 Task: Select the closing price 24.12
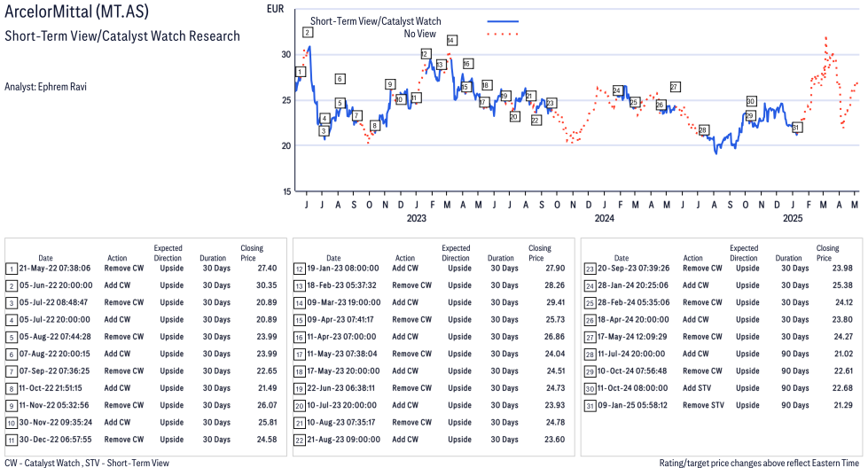[844, 302]
